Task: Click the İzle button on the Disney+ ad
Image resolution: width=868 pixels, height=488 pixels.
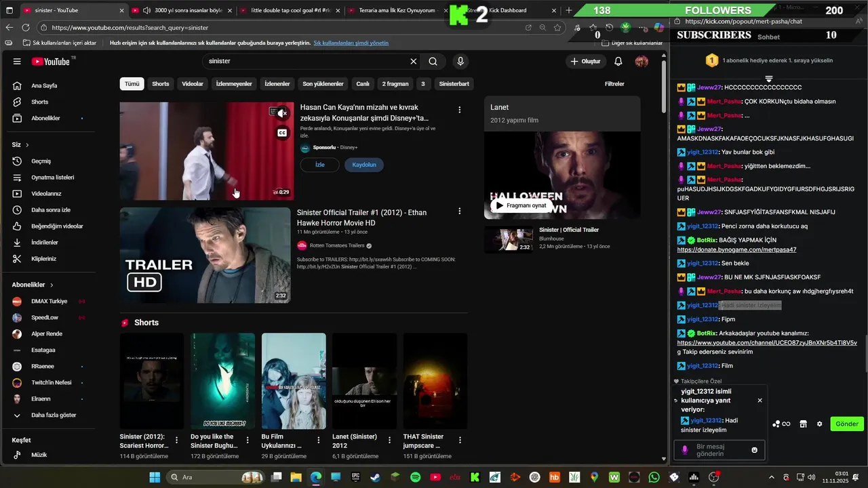Action: (320, 165)
